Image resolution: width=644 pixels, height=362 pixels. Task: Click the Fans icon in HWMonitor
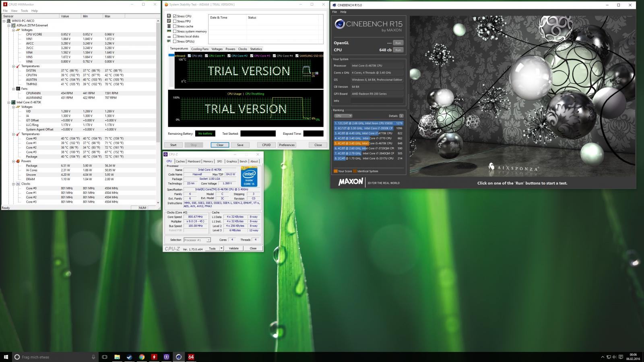(x=18, y=88)
